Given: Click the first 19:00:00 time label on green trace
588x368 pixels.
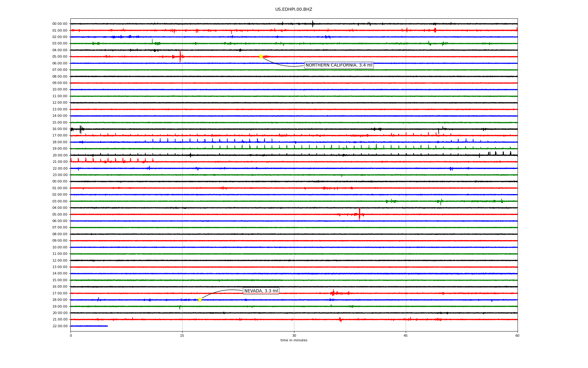Looking at the screenshot, I should (60, 149).
